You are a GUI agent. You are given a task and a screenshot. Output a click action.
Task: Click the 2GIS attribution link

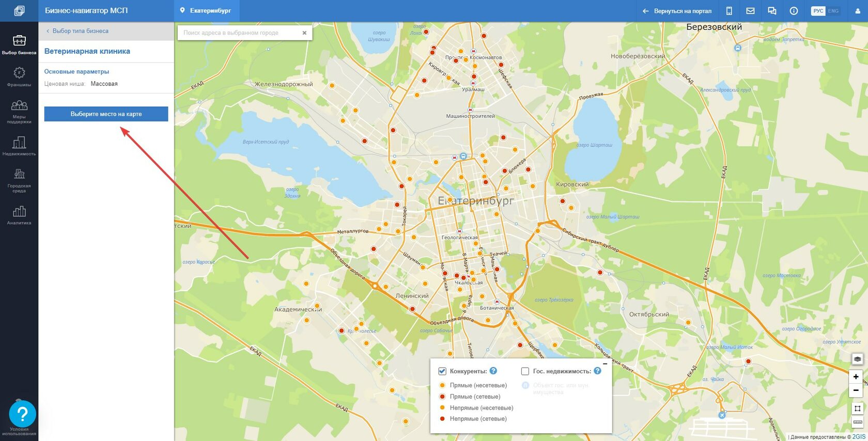pos(859,437)
